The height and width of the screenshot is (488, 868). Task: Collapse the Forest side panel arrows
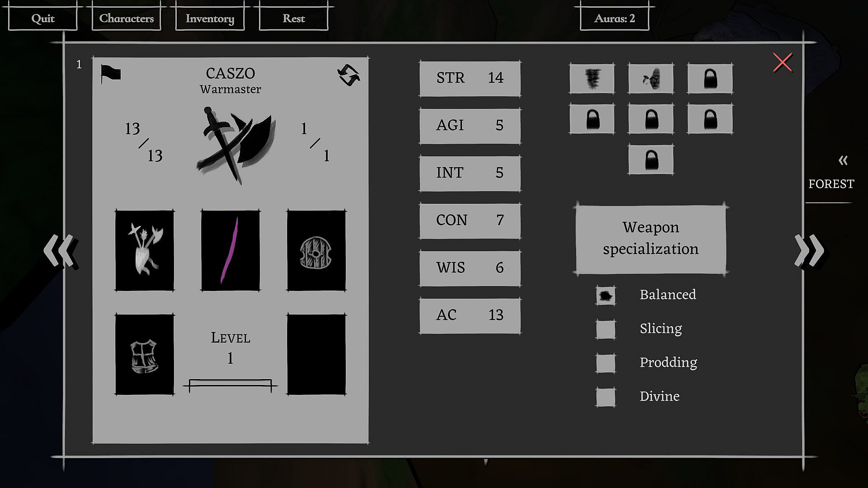(843, 160)
